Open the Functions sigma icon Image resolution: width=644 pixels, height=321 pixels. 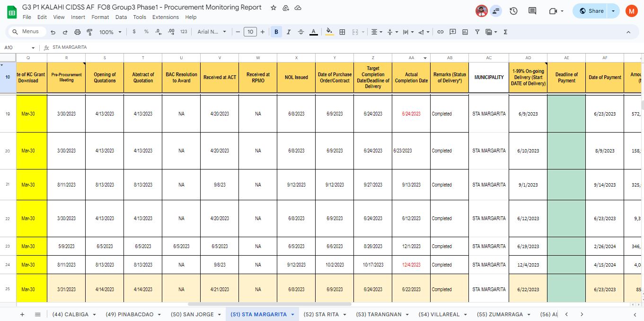505,32
